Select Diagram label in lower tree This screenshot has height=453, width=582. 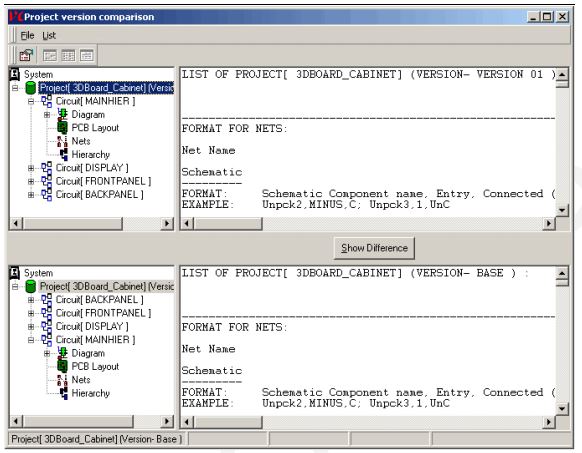pos(88,353)
